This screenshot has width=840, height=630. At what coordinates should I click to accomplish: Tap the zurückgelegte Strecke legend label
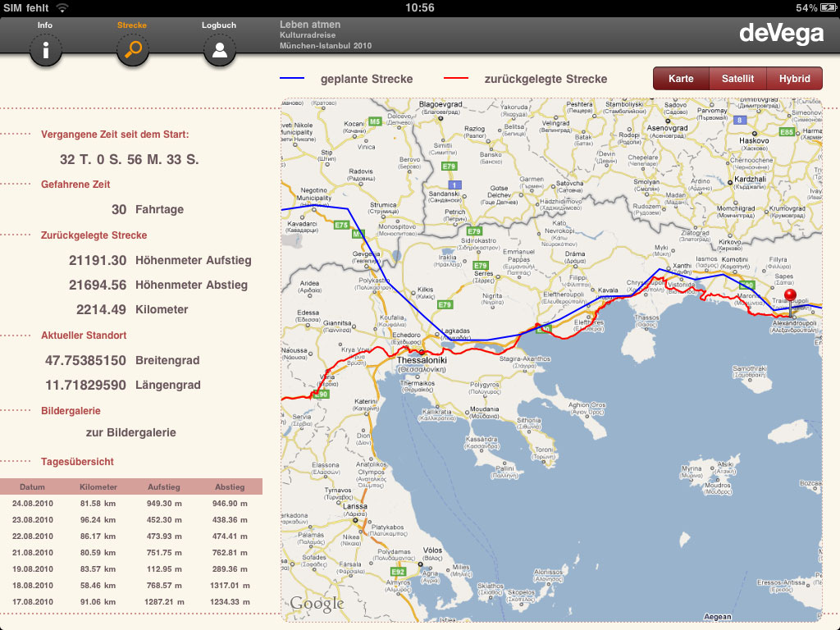pyautogui.click(x=546, y=79)
